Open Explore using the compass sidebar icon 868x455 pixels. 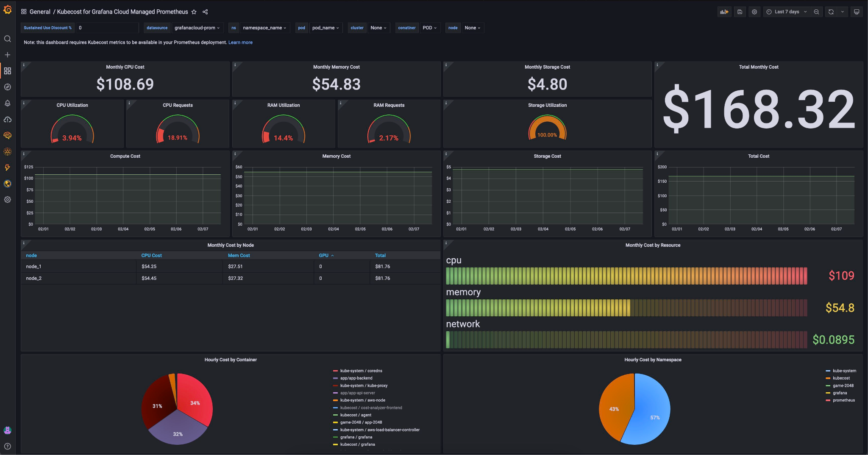(8, 87)
